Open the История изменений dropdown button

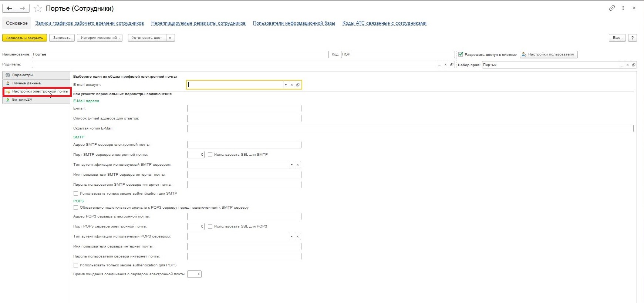tap(100, 38)
